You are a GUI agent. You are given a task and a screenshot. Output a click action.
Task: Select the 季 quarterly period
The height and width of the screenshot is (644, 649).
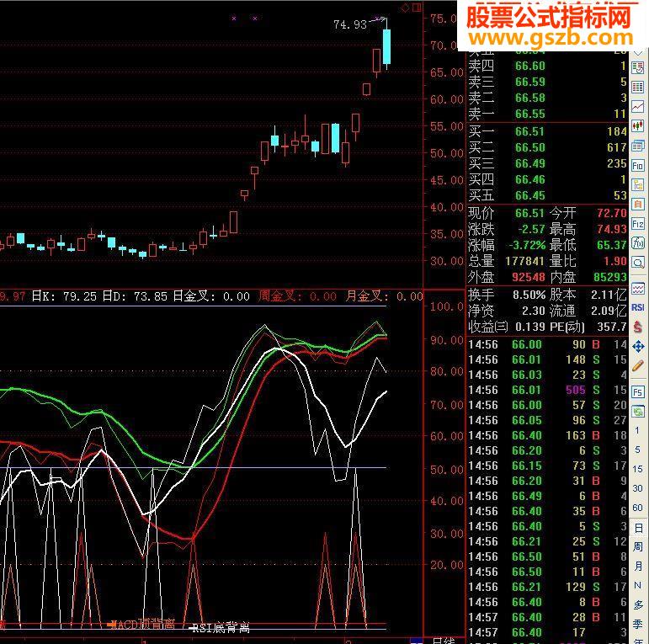point(638,624)
